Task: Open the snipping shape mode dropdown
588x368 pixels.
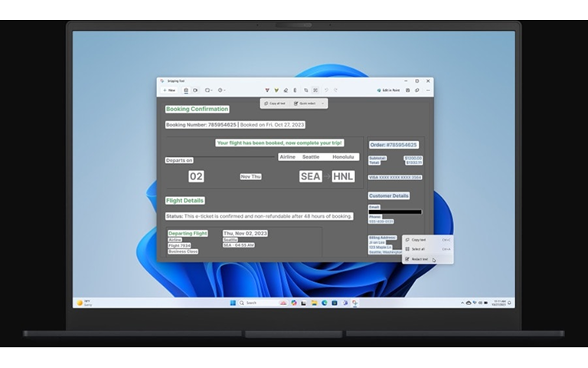Action: pos(209,90)
